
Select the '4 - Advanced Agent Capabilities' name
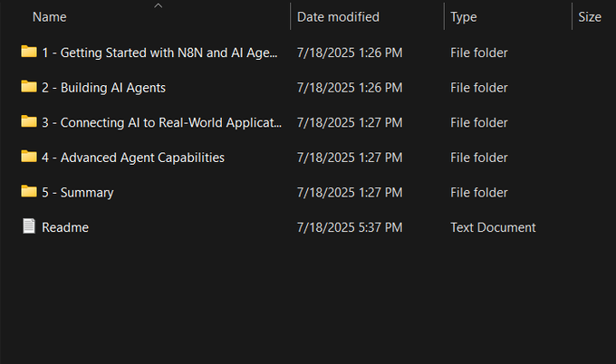133,158
